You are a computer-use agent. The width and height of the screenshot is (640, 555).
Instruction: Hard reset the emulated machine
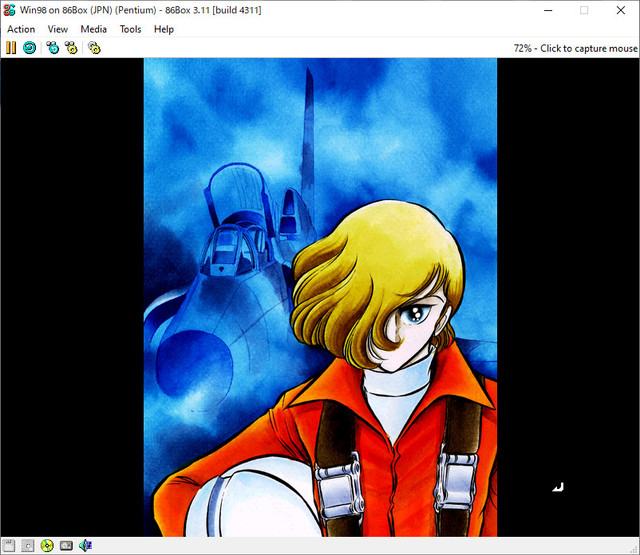29,48
